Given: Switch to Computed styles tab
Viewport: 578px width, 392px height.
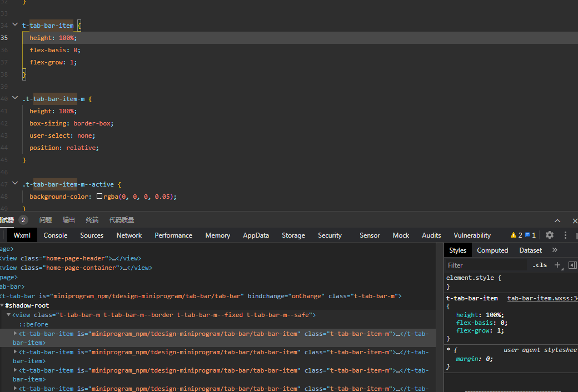Looking at the screenshot, I should 492,250.
